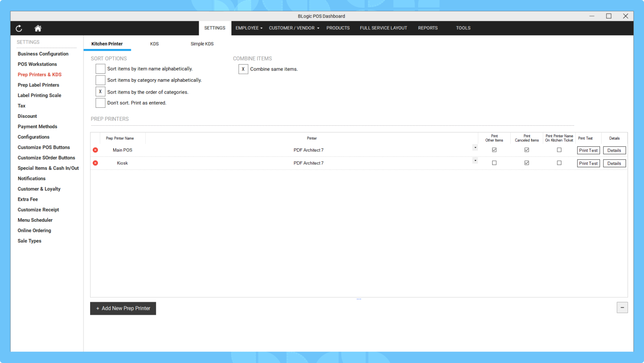Switch to the KDS tab
This screenshot has height=363, width=644.
[154, 44]
